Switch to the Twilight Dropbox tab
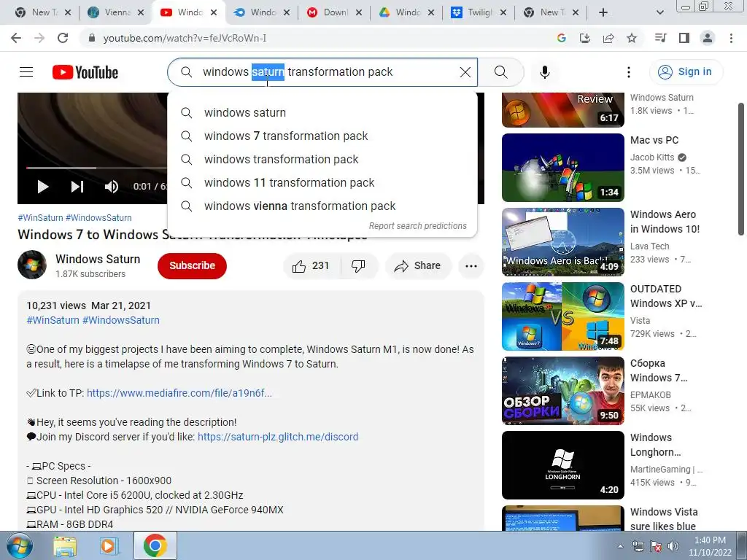This screenshot has height=560, width=747. pyautogui.click(x=479, y=12)
